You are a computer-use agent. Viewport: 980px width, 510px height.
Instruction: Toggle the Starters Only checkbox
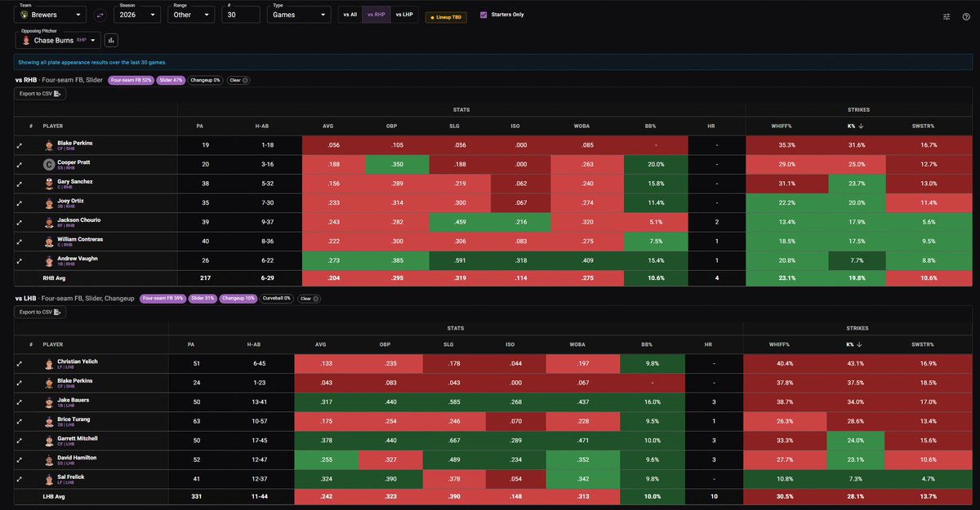483,15
